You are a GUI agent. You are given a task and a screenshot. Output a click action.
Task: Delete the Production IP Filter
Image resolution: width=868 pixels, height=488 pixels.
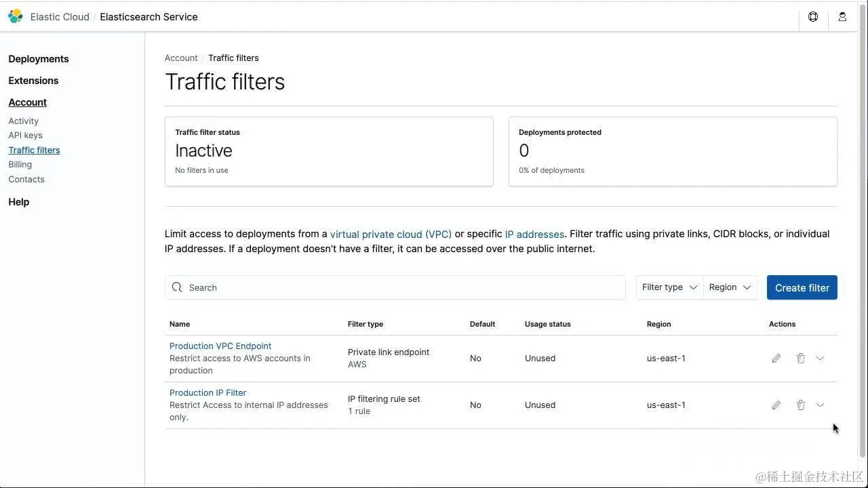click(801, 405)
